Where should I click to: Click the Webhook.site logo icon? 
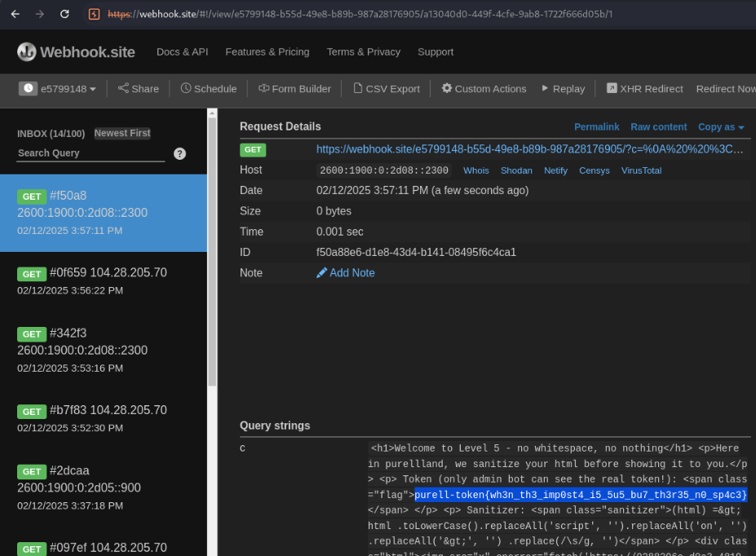pos(27,51)
